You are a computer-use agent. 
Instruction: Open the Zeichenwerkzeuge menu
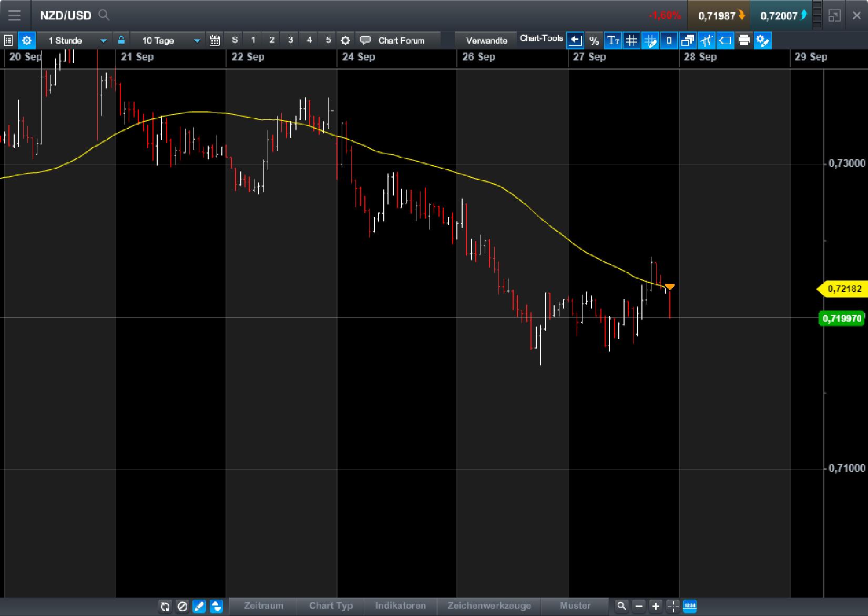489,605
